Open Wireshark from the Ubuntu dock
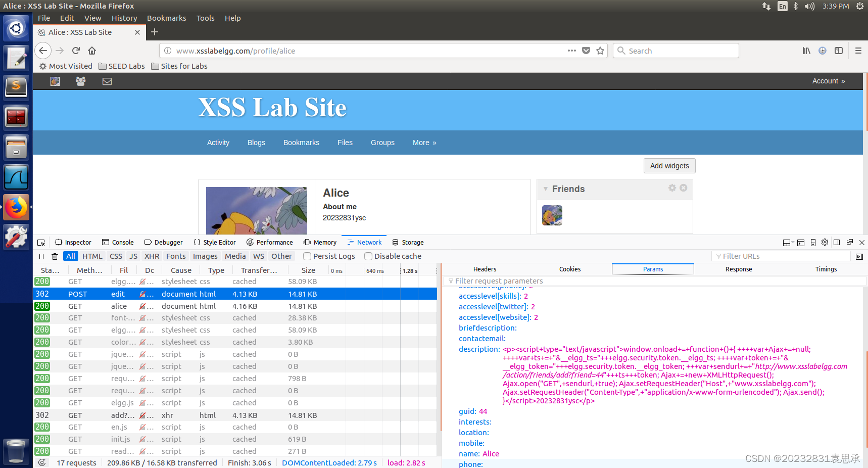This screenshot has width=868, height=468. point(16,177)
